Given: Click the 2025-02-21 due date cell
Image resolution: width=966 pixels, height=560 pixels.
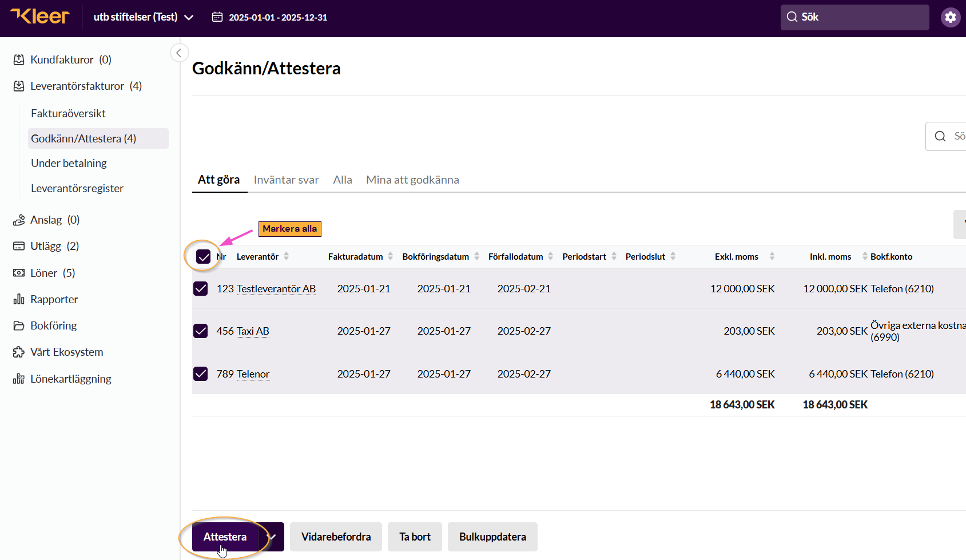Looking at the screenshot, I should (524, 289).
